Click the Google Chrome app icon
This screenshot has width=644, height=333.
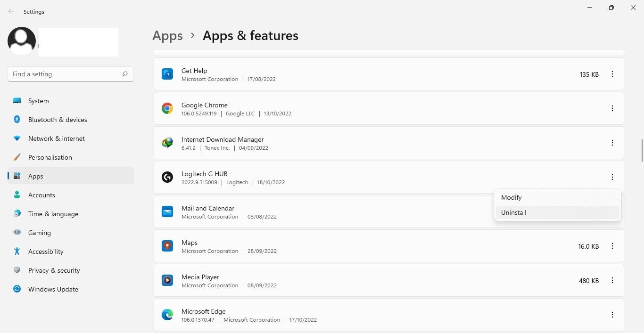[x=167, y=108]
